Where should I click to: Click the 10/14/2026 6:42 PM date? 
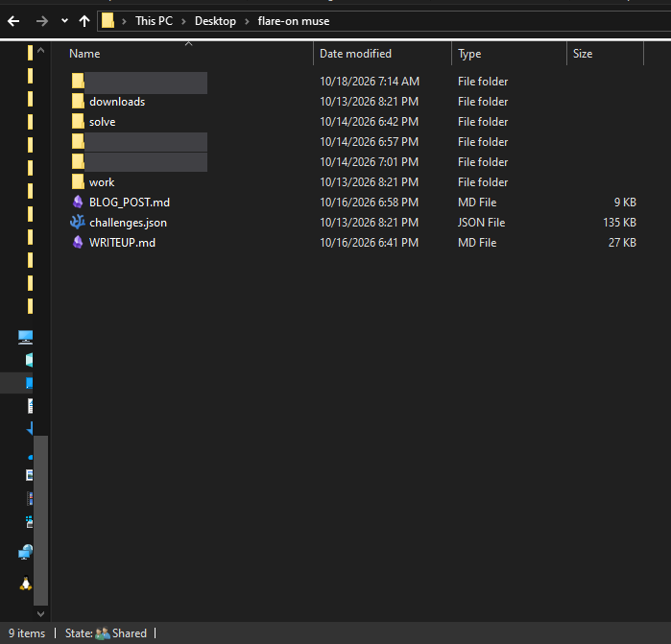(370, 122)
